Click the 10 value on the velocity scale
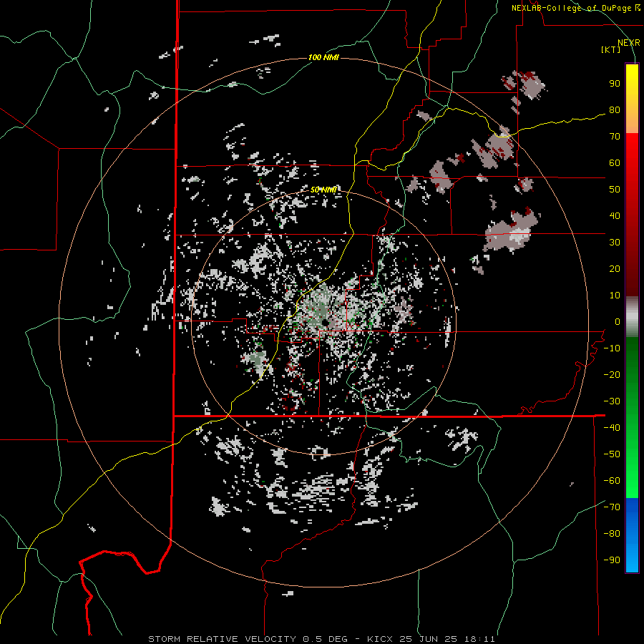The width and height of the screenshot is (644, 644). (615, 296)
